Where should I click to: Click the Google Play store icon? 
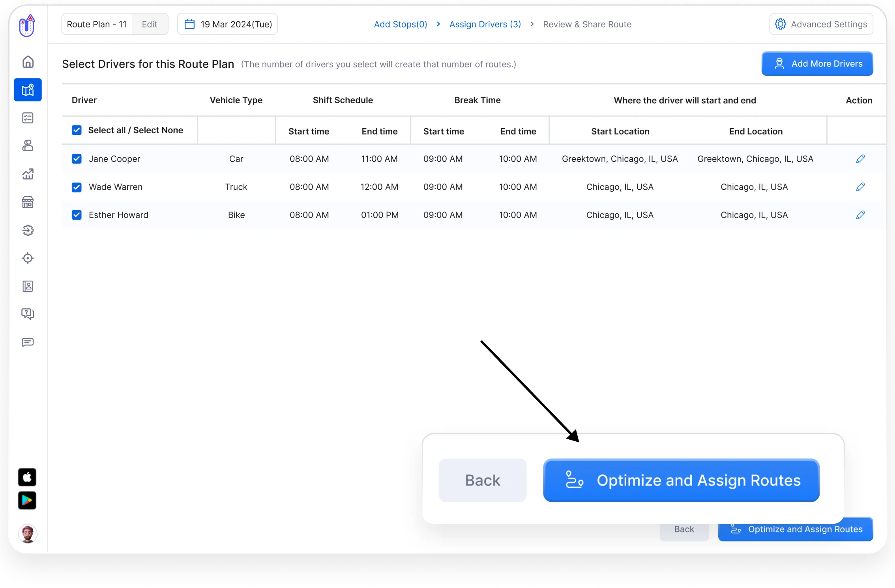pyautogui.click(x=27, y=500)
